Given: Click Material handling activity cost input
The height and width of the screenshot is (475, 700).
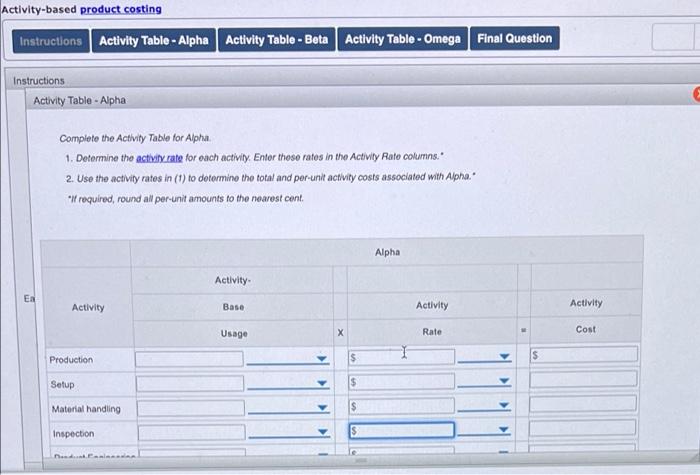Looking at the screenshot, I should [x=583, y=404].
